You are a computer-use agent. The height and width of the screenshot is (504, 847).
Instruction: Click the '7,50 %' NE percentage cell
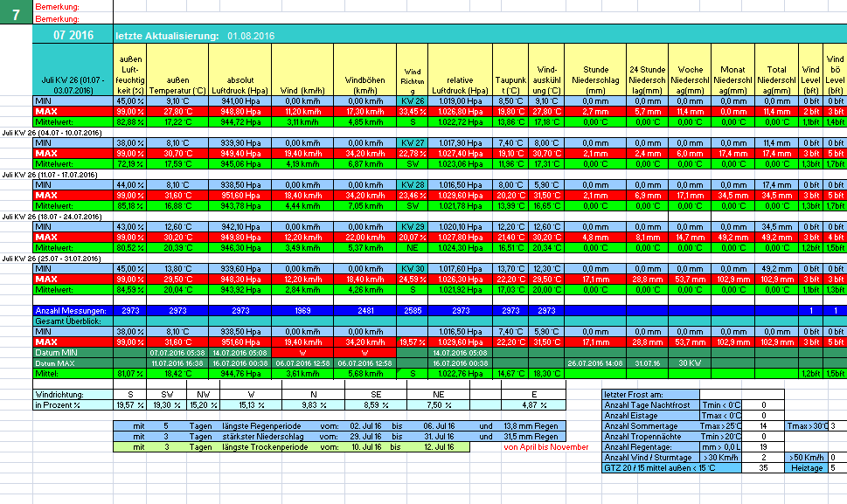[x=438, y=405]
